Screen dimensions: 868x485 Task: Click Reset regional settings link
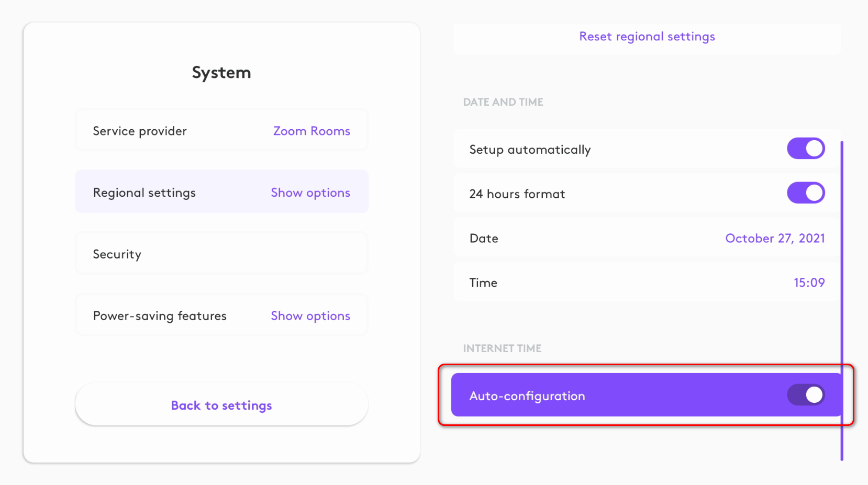pos(647,37)
